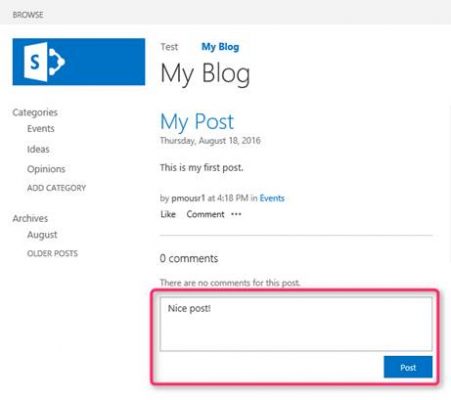
Task: Click the Comment link under post
Action: pyautogui.click(x=205, y=214)
